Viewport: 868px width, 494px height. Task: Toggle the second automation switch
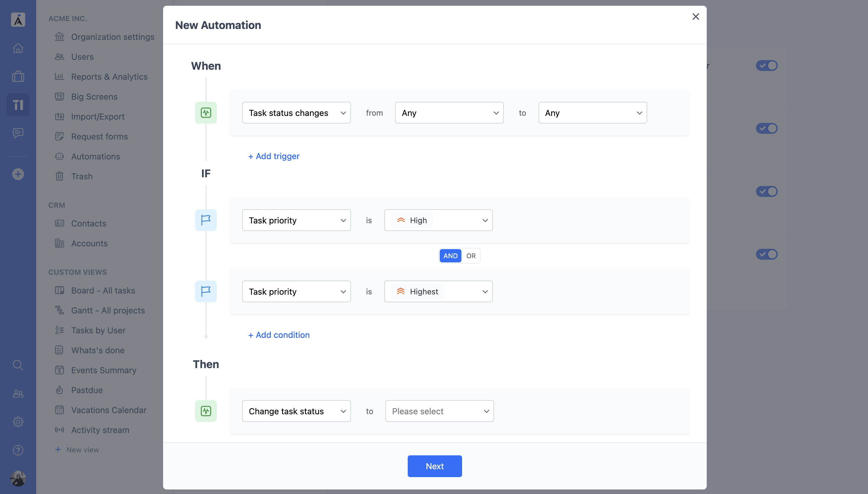point(767,128)
